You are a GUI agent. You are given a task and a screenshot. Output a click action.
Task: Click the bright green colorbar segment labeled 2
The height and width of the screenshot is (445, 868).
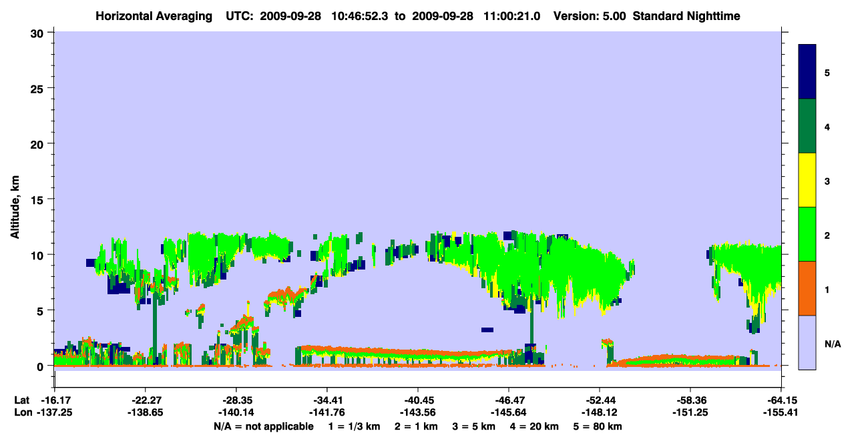pos(807,234)
